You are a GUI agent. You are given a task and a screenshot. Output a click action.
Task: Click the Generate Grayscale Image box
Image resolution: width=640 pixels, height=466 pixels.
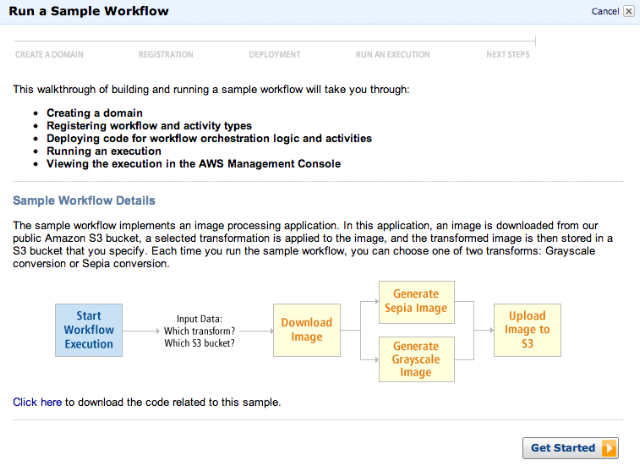[417, 359]
